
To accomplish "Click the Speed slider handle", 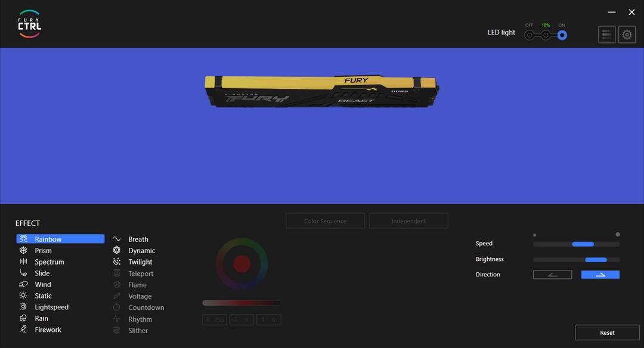I will pos(583,244).
